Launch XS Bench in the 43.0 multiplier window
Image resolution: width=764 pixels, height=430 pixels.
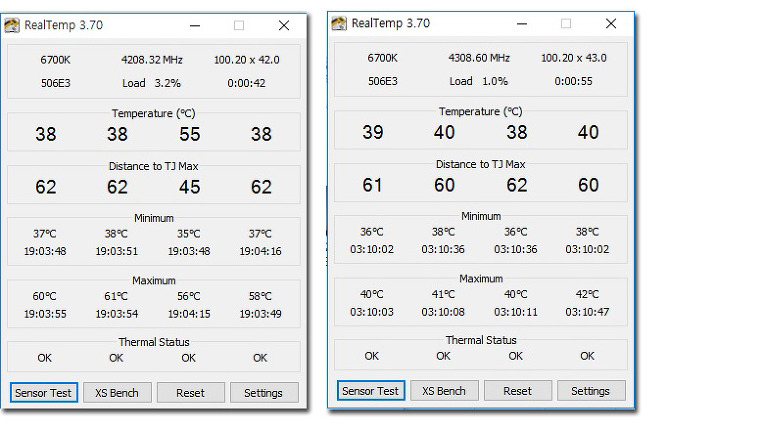point(444,391)
